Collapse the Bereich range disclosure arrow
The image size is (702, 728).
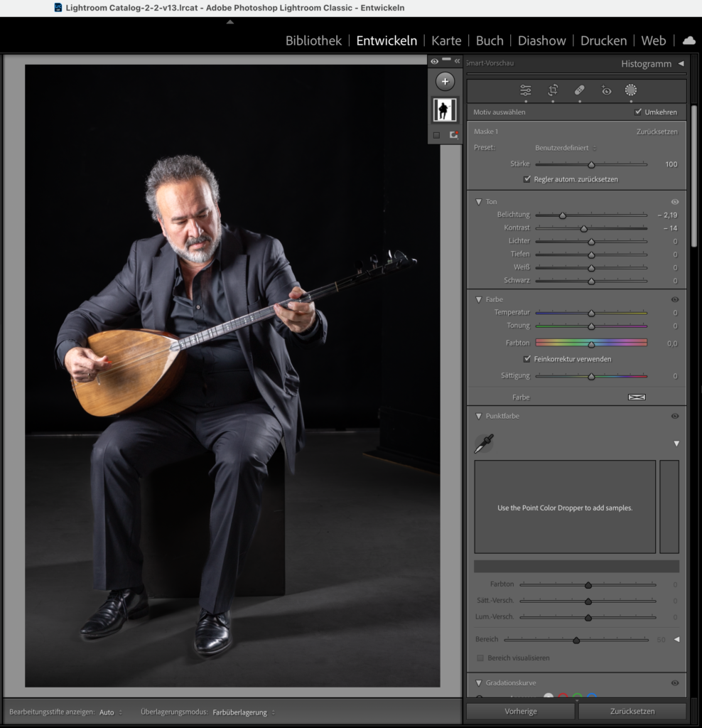click(x=677, y=639)
